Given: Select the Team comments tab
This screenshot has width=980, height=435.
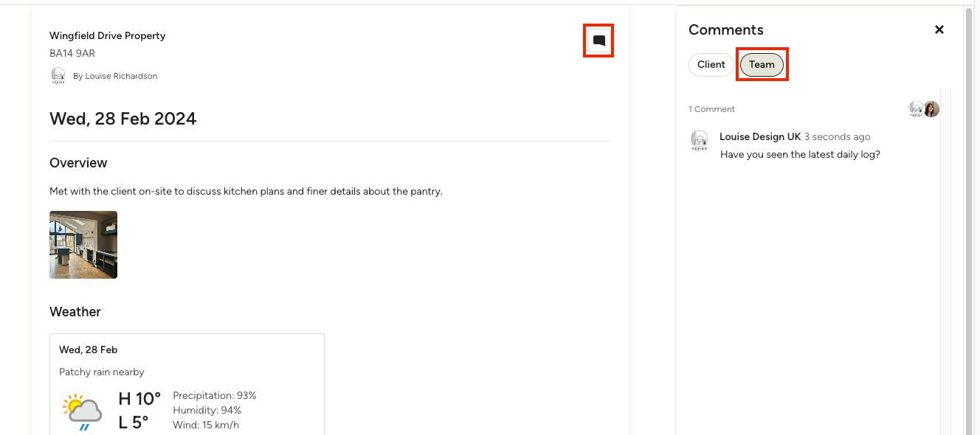Looking at the screenshot, I should (x=762, y=65).
